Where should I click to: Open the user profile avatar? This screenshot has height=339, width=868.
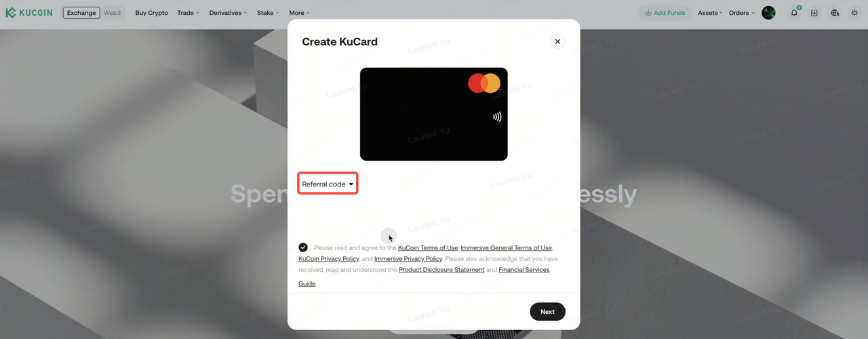768,13
